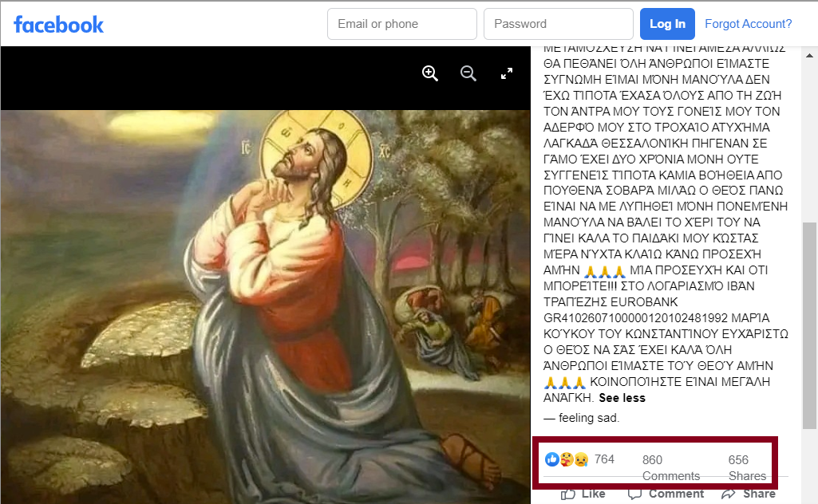
Task: Focus the Email or phone field
Action: coord(401,24)
